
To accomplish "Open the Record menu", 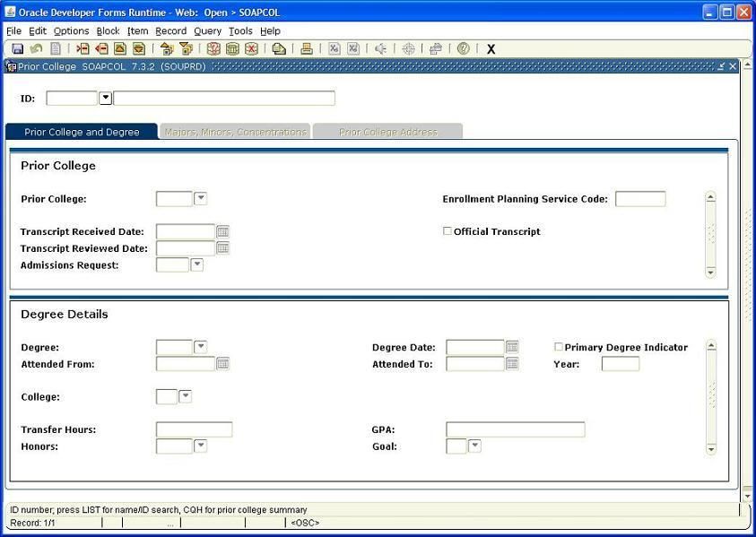I will click(170, 30).
